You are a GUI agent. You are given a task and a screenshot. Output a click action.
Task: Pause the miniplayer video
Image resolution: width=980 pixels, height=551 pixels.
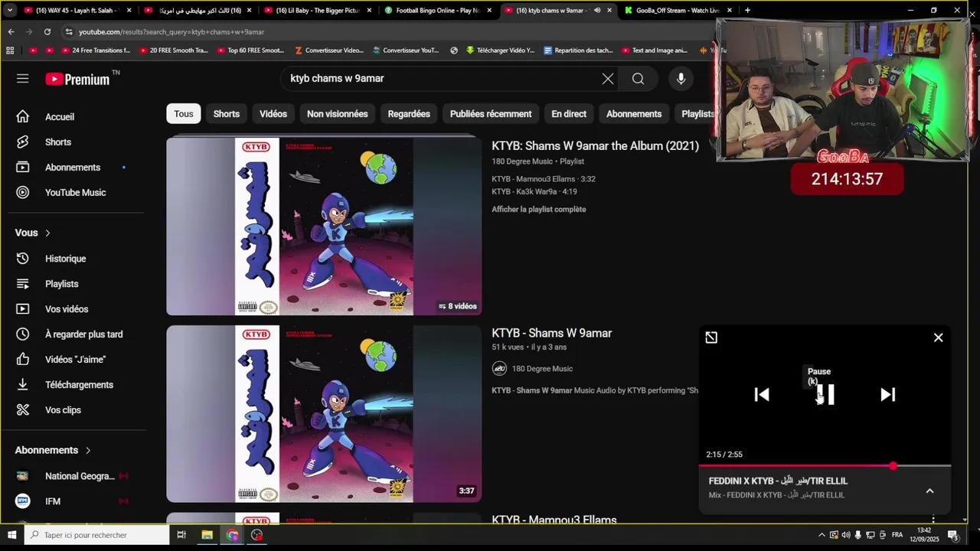pyautogui.click(x=825, y=395)
